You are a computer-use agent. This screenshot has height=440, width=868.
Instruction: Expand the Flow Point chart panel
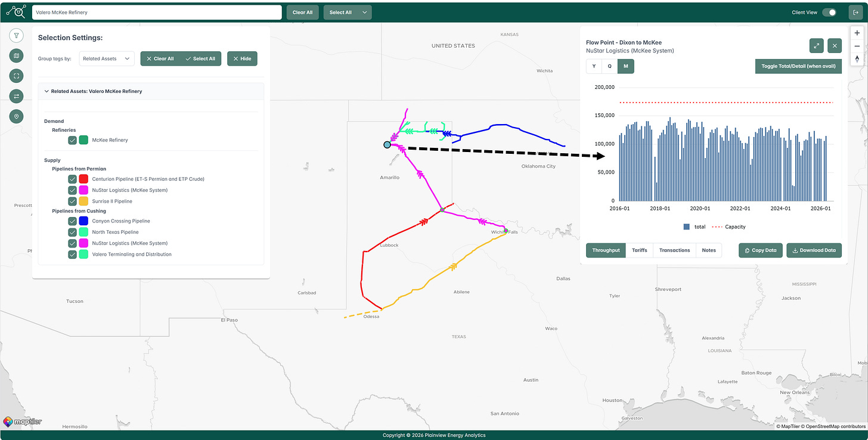click(816, 45)
